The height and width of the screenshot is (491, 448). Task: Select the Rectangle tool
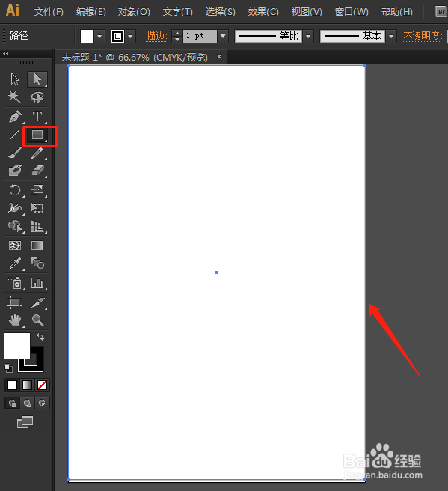37,135
